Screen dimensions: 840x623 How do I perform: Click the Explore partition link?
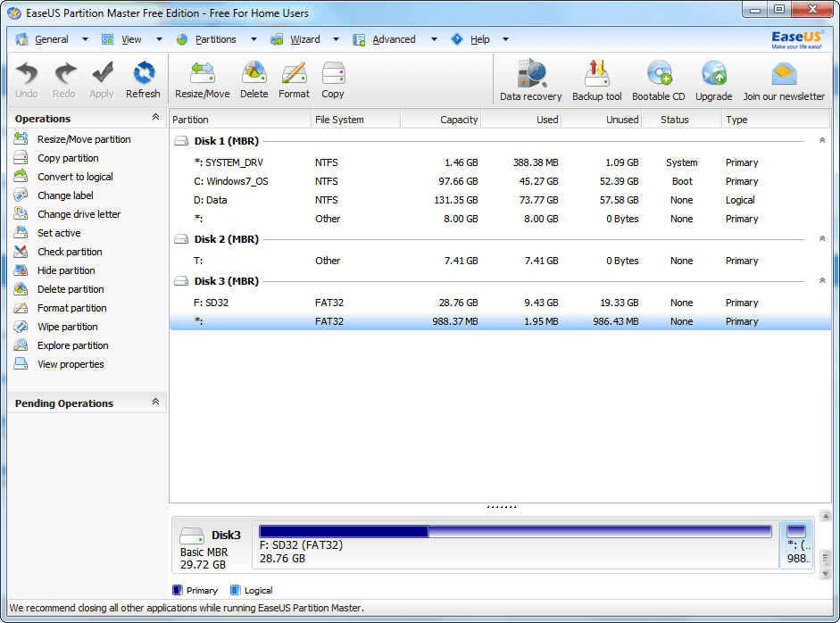click(73, 345)
